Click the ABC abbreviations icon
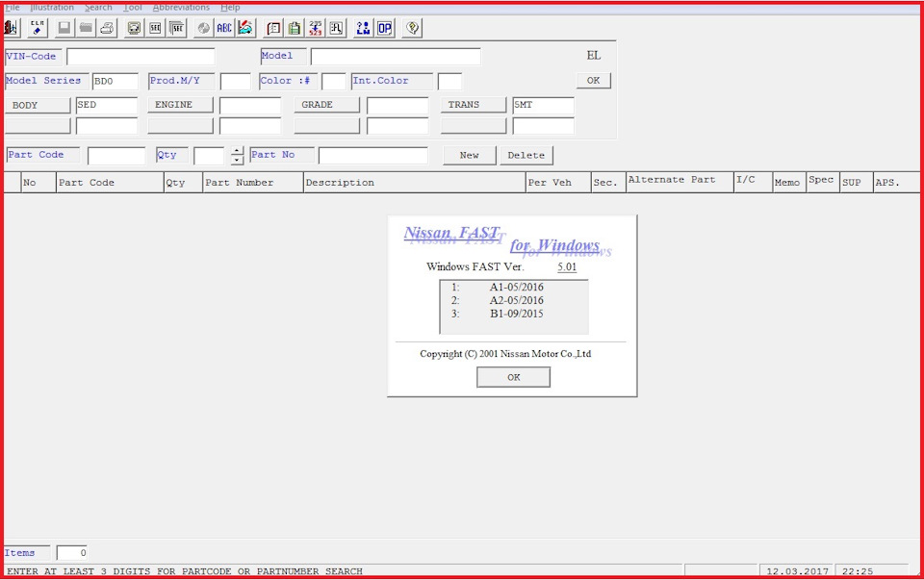Screen dimensions: 924x580 pos(224,28)
